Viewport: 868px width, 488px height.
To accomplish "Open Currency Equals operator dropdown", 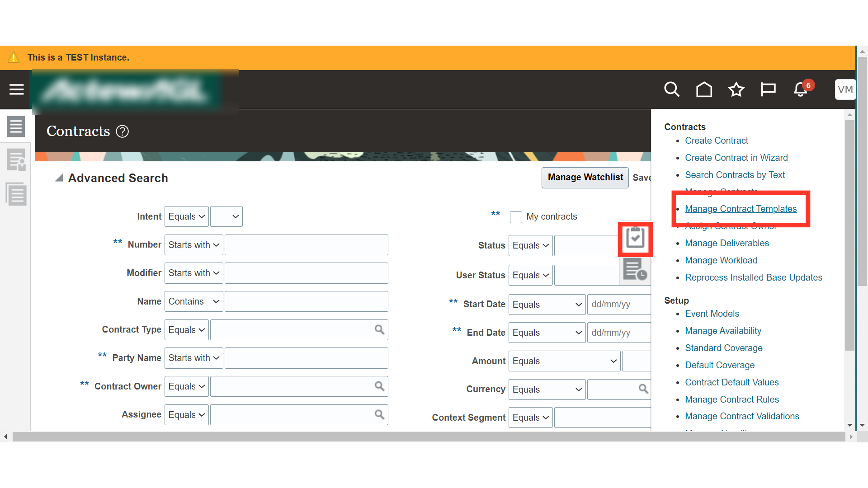I will click(547, 389).
